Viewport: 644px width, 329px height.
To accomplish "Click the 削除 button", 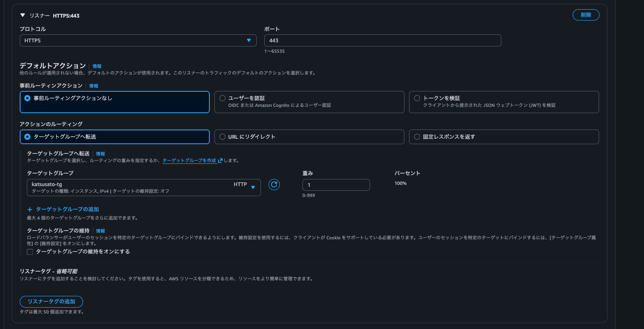I will (586, 15).
